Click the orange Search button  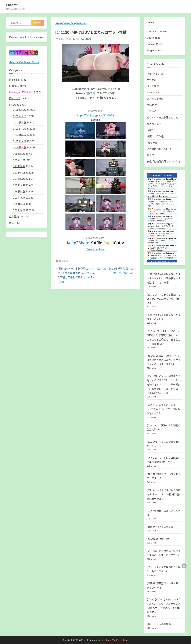pos(37,23)
